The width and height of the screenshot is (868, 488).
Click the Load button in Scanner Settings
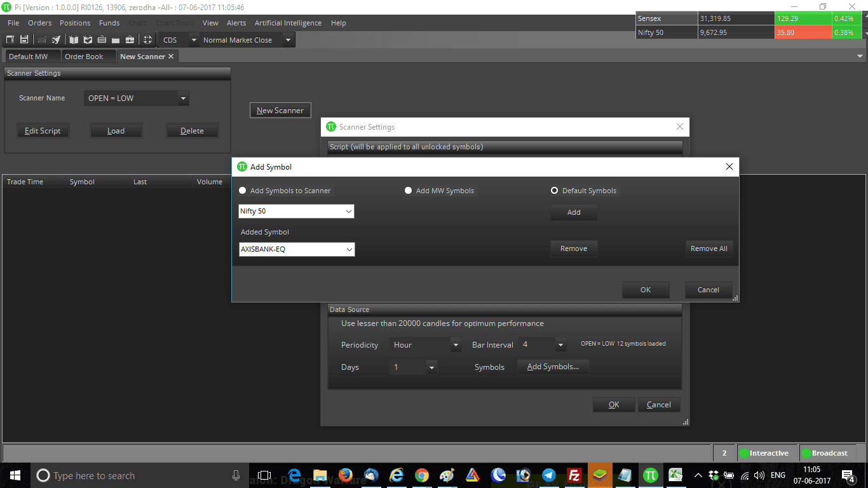116,131
